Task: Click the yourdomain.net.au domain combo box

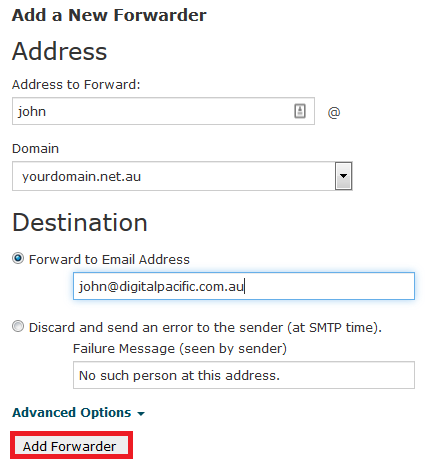Action: click(182, 176)
